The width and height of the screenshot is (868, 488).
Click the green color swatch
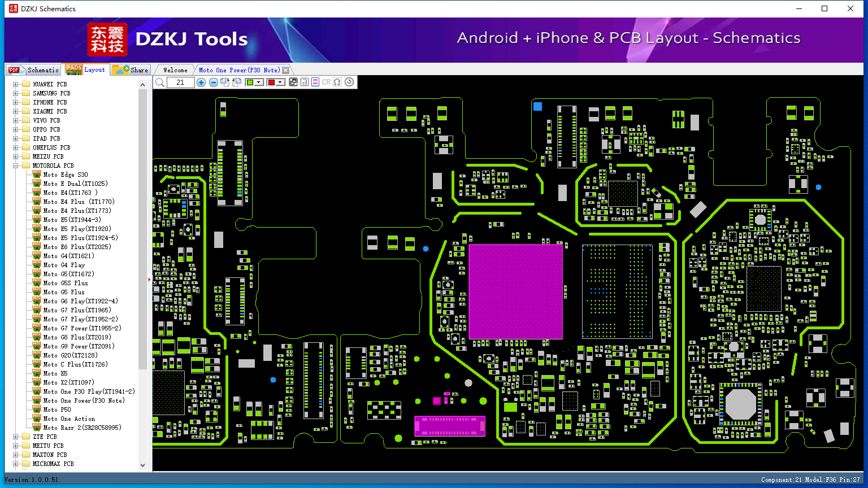250,82
